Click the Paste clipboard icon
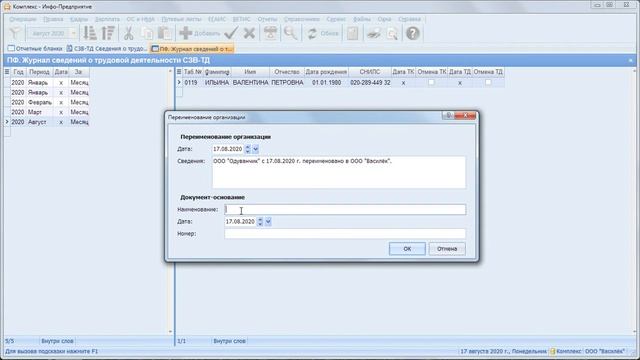Image resolution: width=640 pixels, height=360 pixels. 164,33
